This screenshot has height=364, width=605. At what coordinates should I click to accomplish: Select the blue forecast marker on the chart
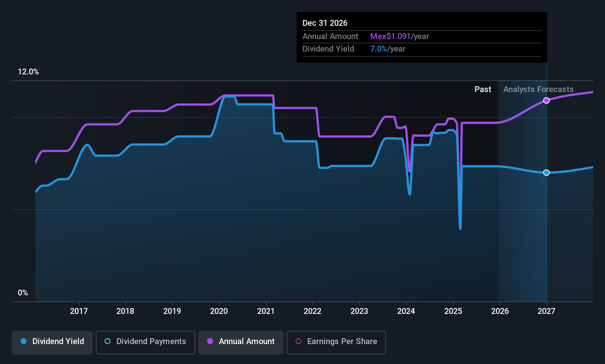(546, 172)
